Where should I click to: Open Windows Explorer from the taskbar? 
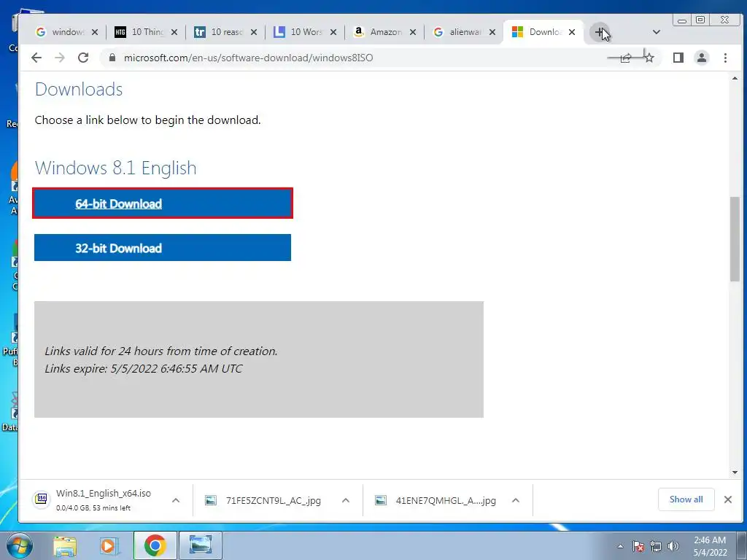pyautogui.click(x=65, y=545)
